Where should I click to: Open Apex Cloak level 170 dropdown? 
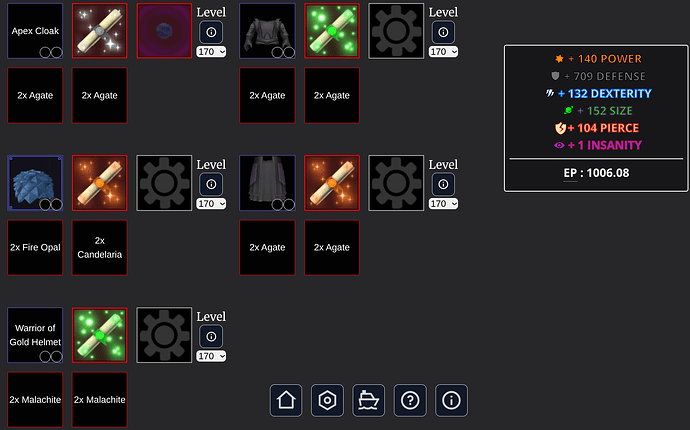pos(211,51)
